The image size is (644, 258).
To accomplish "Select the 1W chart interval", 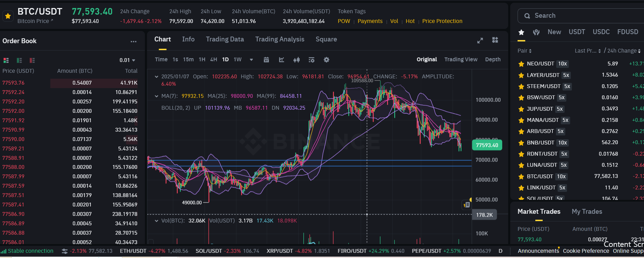I will pyautogui.click(x=238, y=60).
